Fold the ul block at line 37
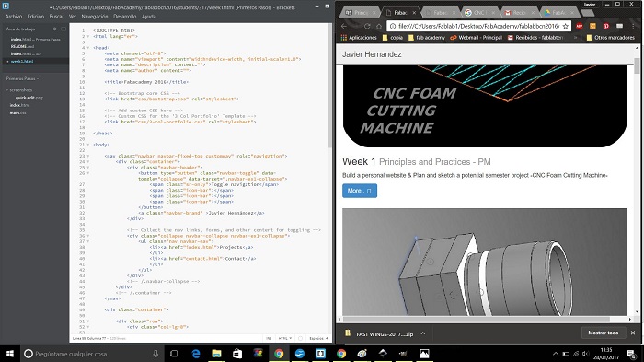This screenshot has width=644, height=362. click(88, 242)
